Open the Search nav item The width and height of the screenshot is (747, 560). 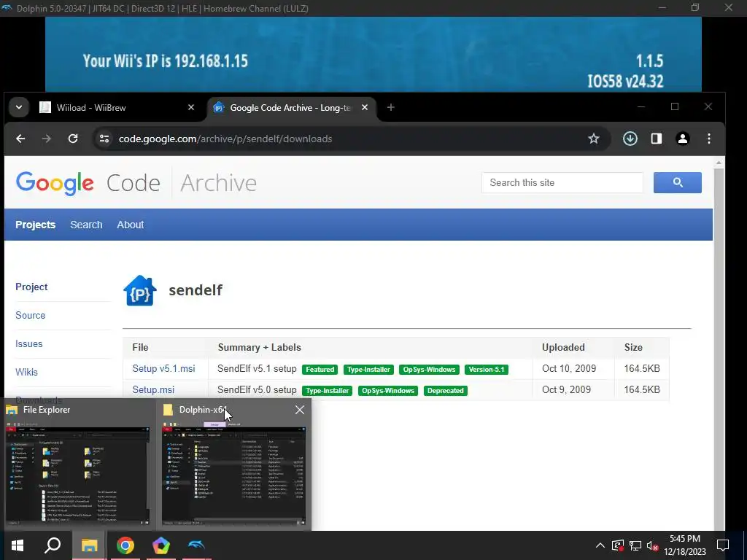(86, 225)
